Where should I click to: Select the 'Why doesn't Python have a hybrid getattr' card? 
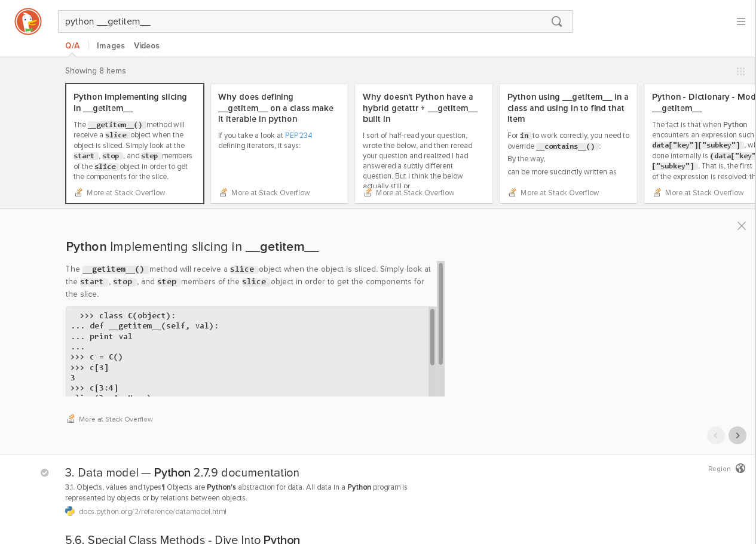(x=424, y=143)
